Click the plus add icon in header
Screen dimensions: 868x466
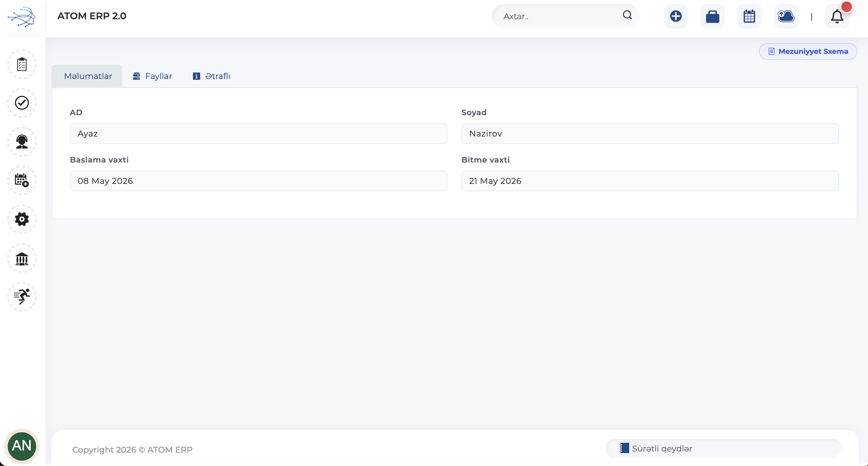[x=676, y=16]
